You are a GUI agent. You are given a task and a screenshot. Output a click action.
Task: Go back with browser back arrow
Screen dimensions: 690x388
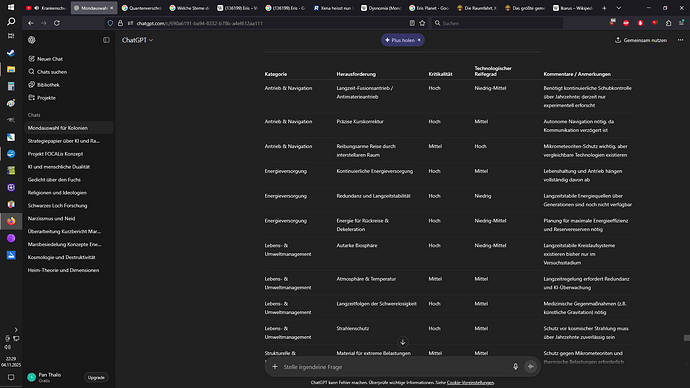coord(30,23)
